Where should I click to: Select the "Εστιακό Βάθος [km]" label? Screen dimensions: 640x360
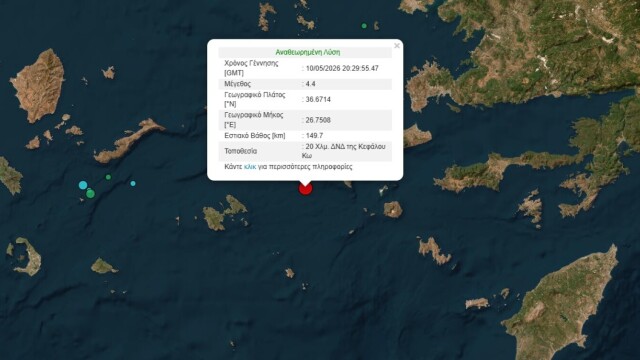point(255,136)
